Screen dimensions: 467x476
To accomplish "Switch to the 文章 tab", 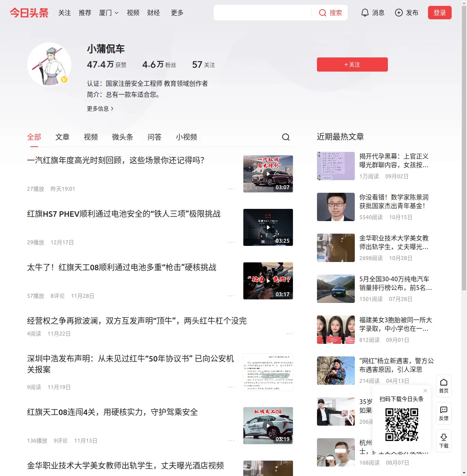I will click(63, 137).
